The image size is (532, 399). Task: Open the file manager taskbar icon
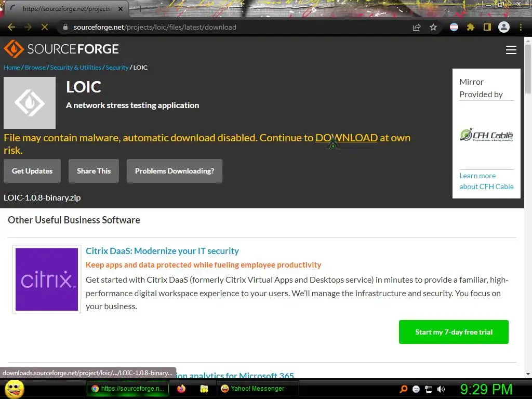204,389
